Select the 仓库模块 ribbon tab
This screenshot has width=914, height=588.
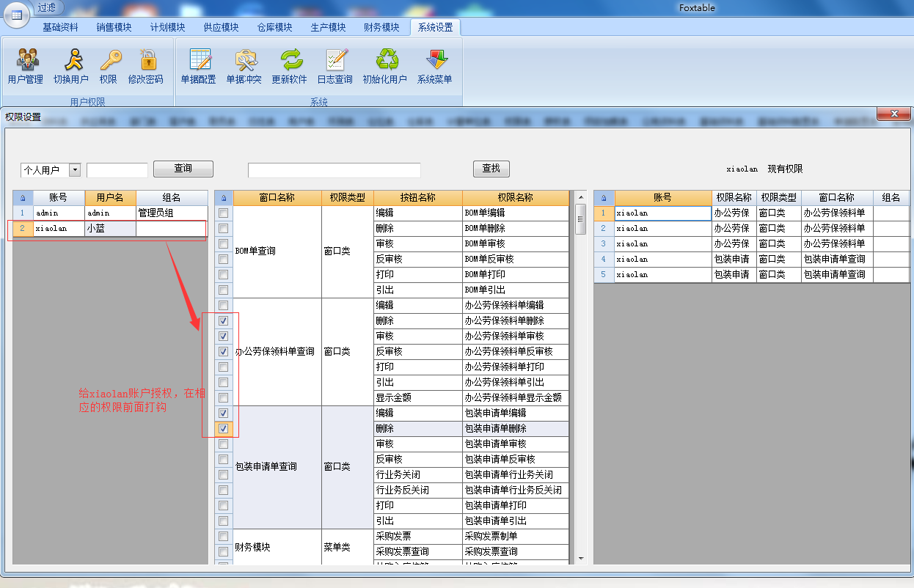(x=275, y=28)
